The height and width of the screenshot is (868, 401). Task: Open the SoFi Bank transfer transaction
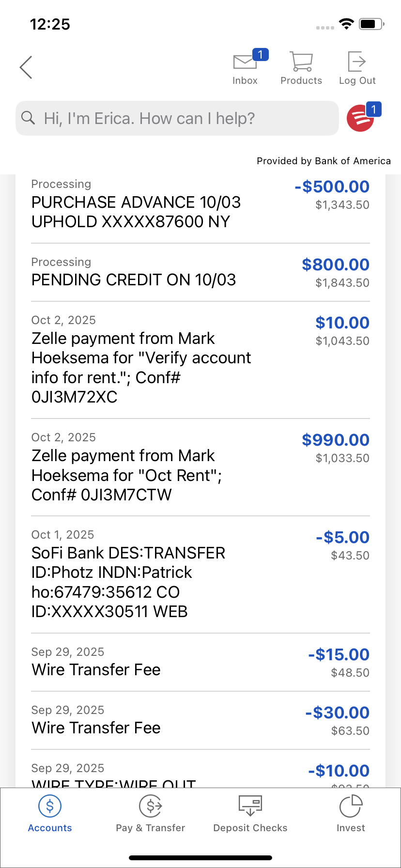(x=128, y=582)
